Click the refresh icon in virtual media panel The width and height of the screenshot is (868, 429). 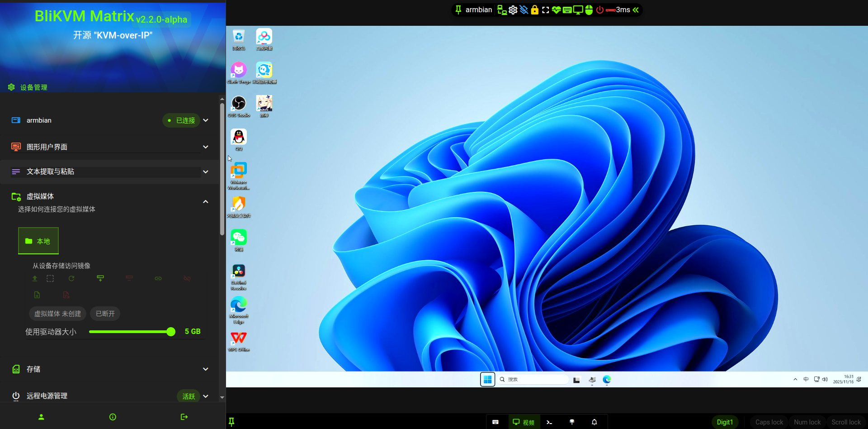[x=71, y=278]
